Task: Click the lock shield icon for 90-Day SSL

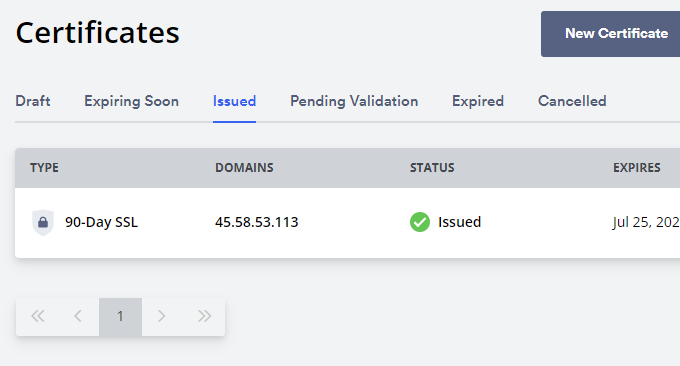Action: (43, 222)
